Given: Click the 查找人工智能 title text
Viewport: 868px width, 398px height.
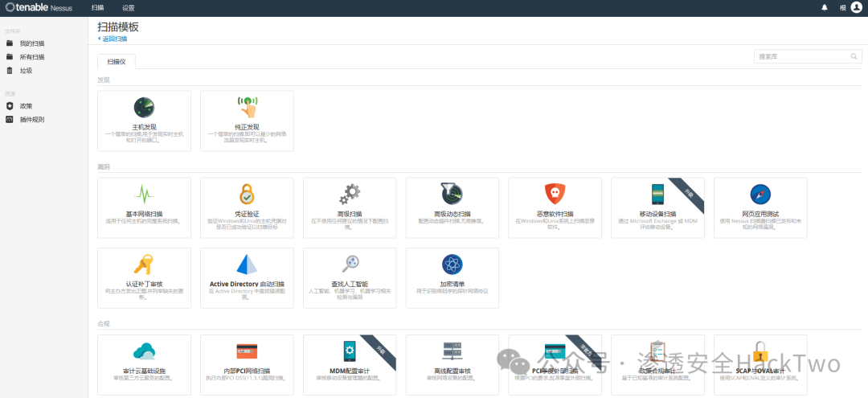Looking at the screenshot, I should 350,284.
